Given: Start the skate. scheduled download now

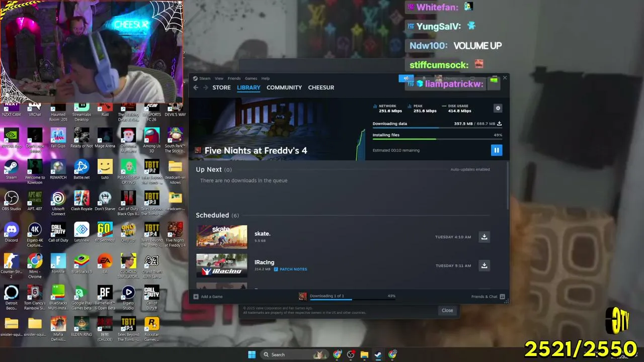Looking at the screenshot, I should click(484, 237).
